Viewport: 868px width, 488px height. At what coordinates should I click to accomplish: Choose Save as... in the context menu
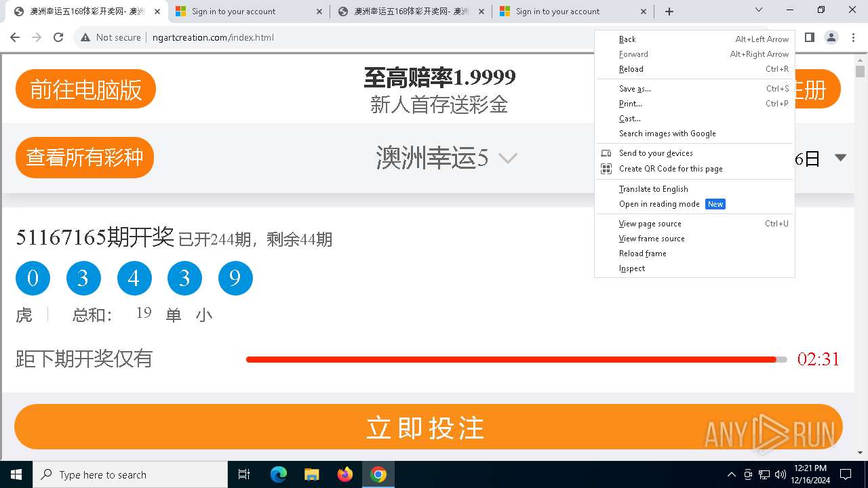tap(694, 89)
